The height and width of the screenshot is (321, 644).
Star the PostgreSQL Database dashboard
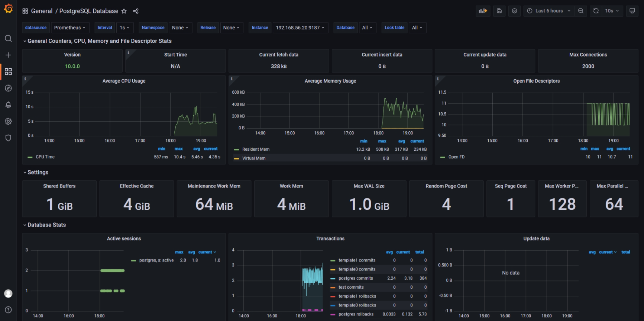pyautogui.click(x=124, y=11)
